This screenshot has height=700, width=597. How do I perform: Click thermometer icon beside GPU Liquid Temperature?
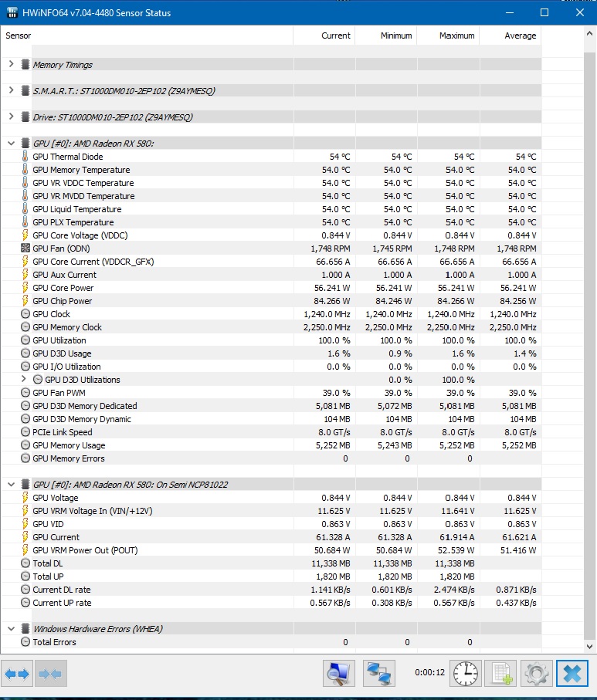pos(25,209)
